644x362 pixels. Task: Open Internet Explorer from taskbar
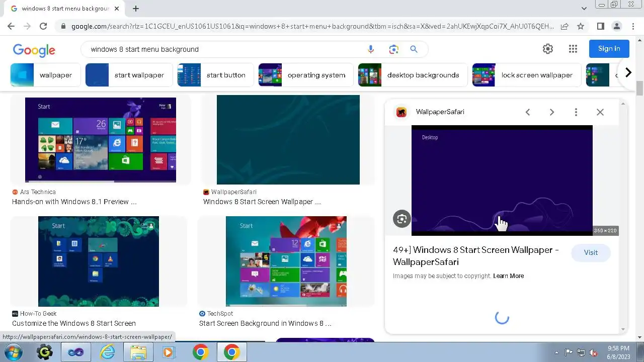tap(107, 352)
